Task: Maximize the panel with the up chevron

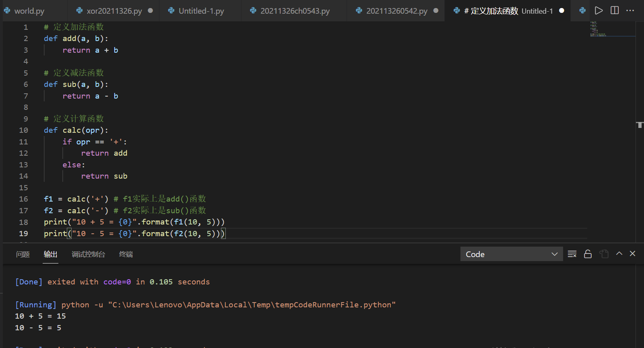Action: [619, 253]
